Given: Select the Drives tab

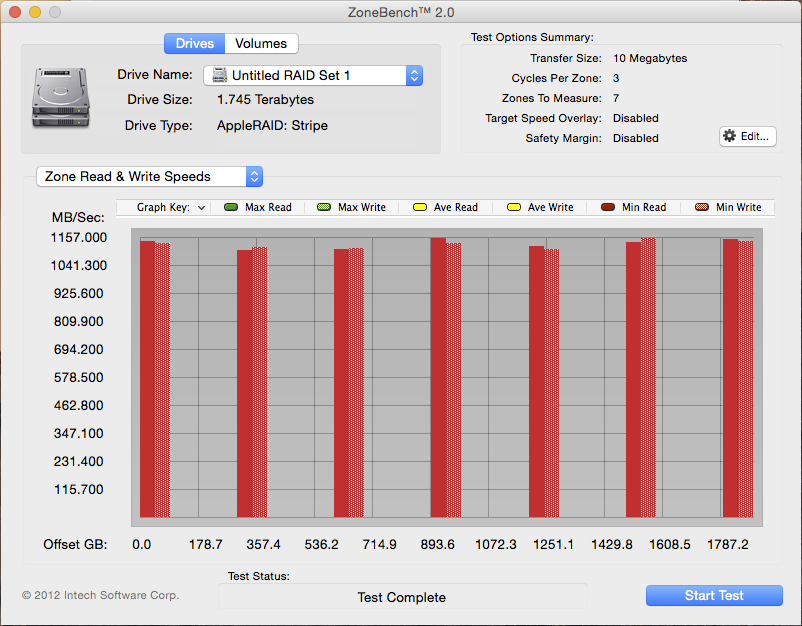Looking at the screenshot, I should (x=195, y=43).
